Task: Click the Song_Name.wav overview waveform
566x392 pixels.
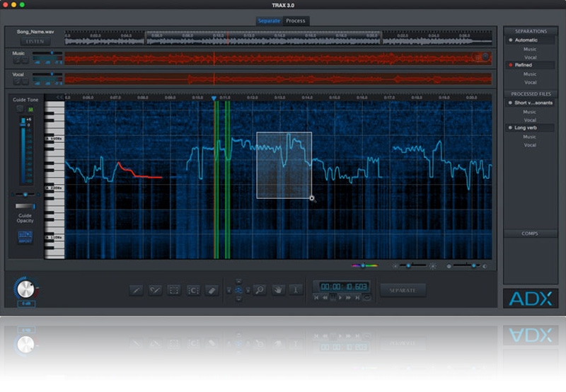Action: 278,38
